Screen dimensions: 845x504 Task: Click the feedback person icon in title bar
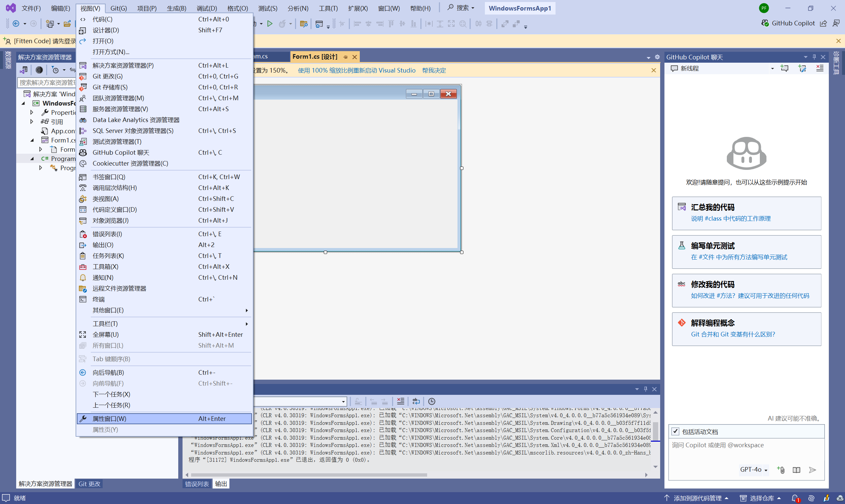coord(836,23)
